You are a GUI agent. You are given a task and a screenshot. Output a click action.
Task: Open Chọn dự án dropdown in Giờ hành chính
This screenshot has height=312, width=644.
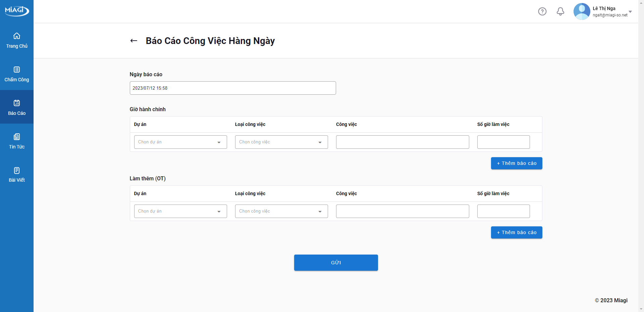(180, 142)
